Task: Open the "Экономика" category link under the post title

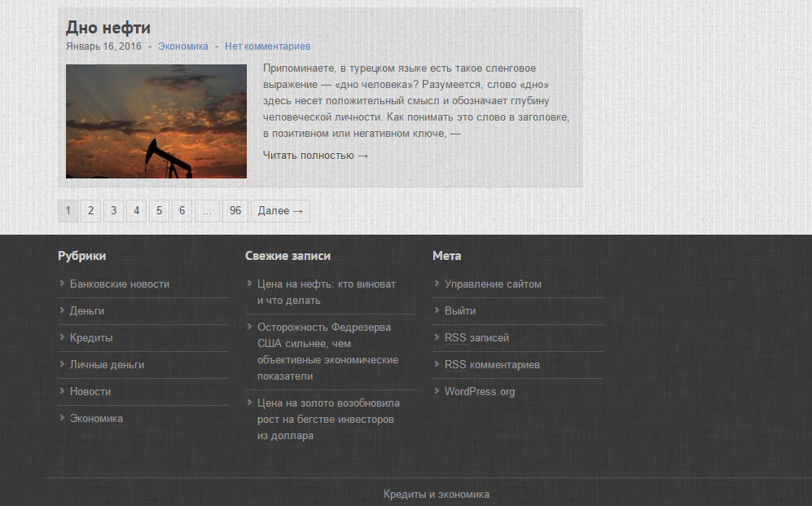Action: [182, 46]
